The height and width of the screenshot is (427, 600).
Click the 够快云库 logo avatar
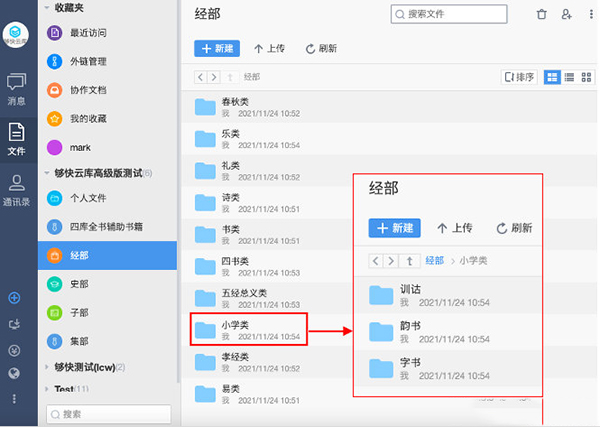16,35
